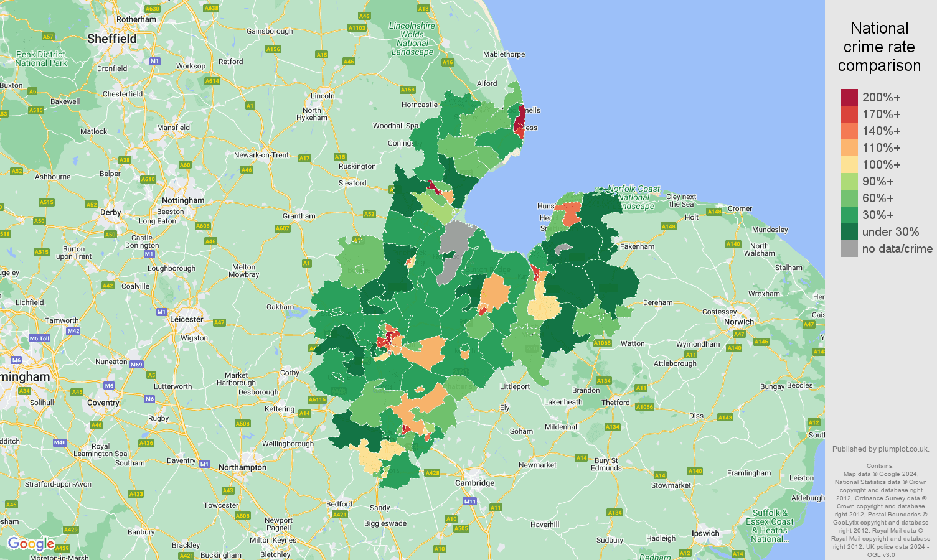Click the Bedford town label
937x560 pixels.
pyautogui.click(x=339, y=504)
